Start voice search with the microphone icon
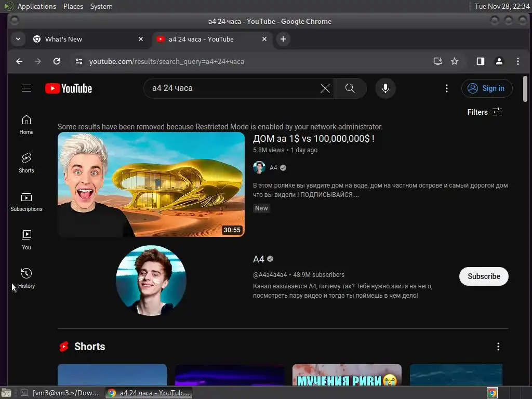 pyautogui.click(x=385, y=88)
